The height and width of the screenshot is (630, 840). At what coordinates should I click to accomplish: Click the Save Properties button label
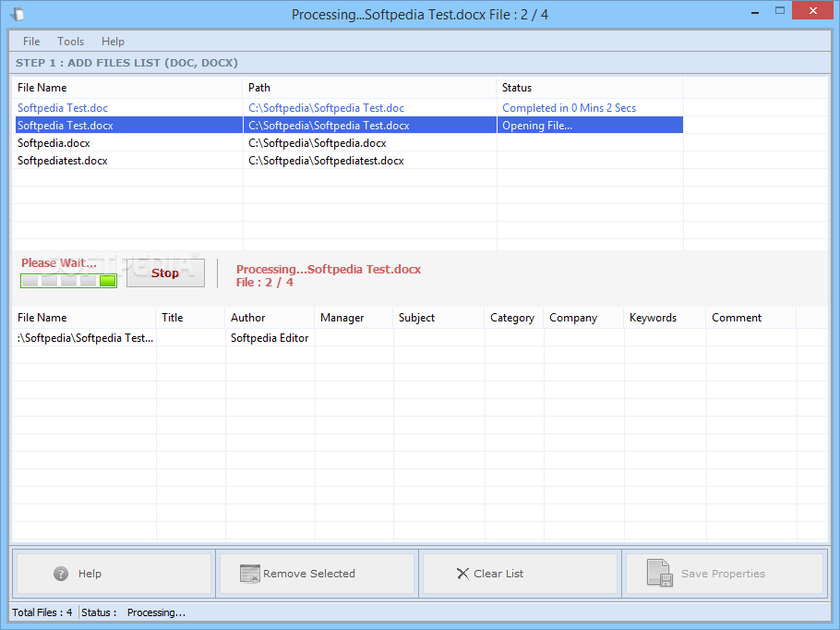(723, 574)
